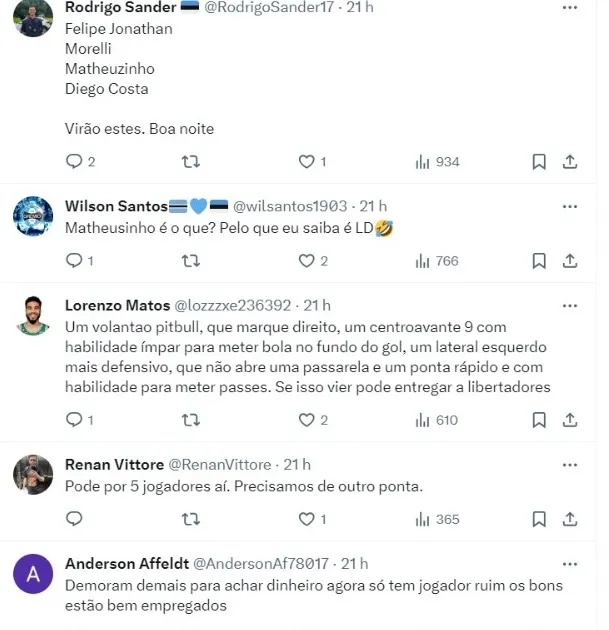Open more options on Rodrigo Sander's tweet
The height and width of the screenshot is (630, 609).
(570, 7)
